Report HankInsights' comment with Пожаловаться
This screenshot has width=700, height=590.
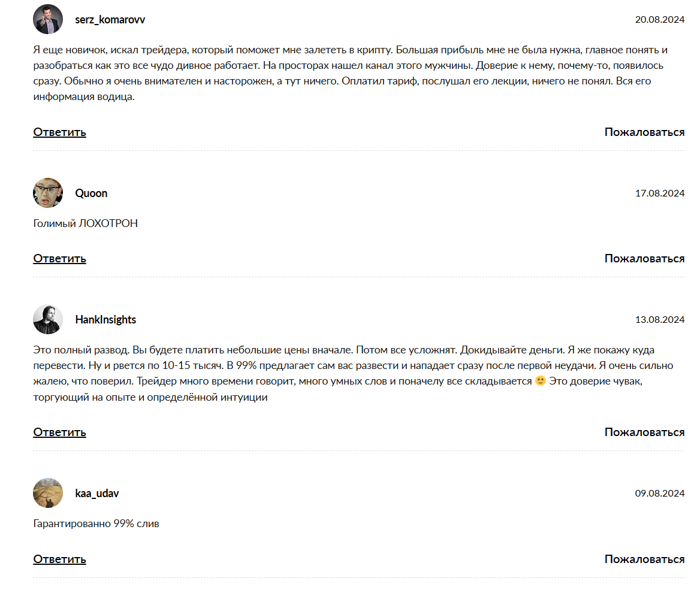pyautogui.click(x=644, y=432)
